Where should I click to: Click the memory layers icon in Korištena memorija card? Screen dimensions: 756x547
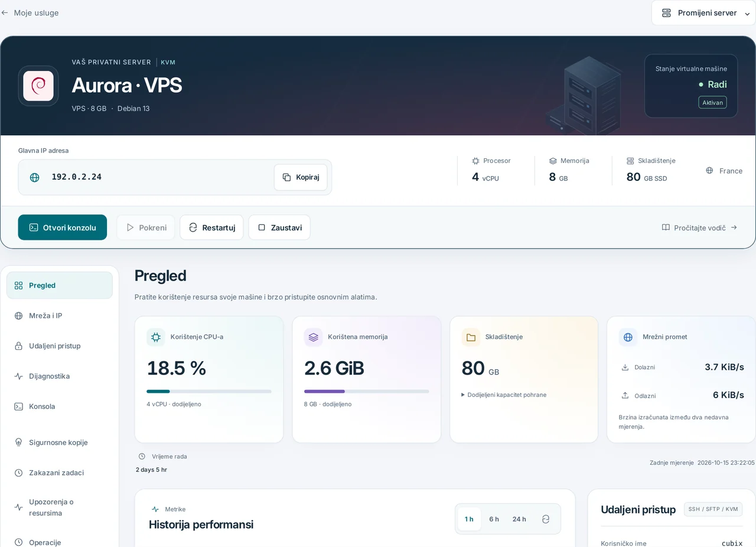pyautogui.click(x=313, y=337)
